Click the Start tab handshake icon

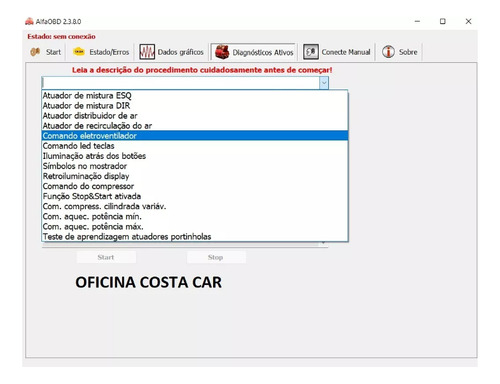coord(35,52)
